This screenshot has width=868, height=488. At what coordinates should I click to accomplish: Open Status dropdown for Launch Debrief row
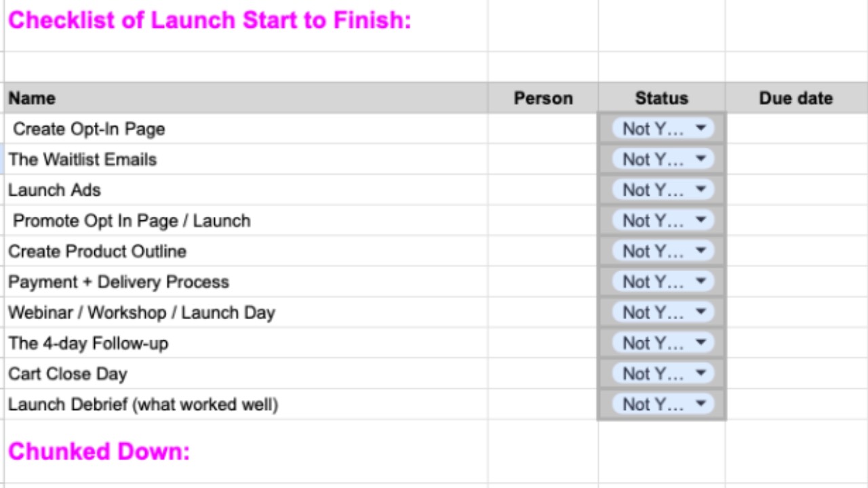tap(663, 404)
